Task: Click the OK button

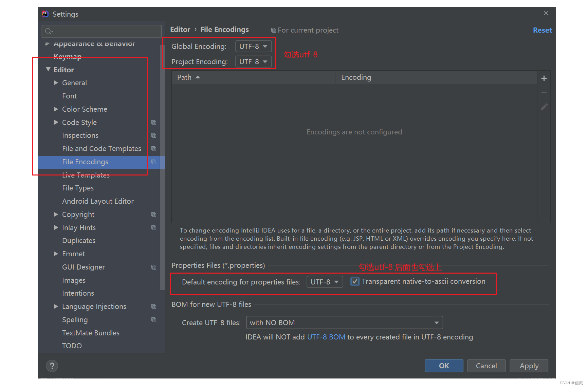Action: pyautogui.click(x=444, y=366)
